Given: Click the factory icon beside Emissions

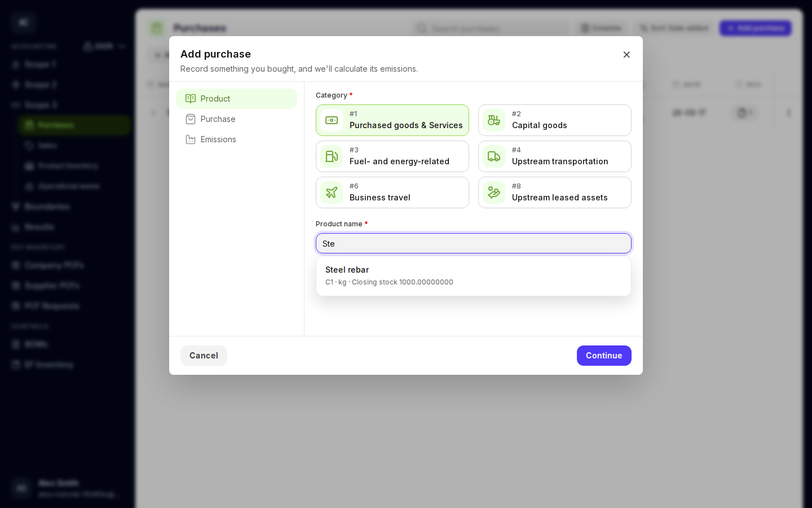Looking at the screenshot, I should [x=191, y=139].
